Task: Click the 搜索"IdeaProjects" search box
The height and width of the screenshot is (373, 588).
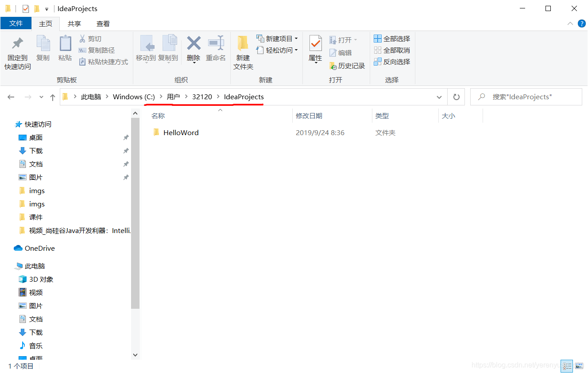Action: (526, 97)
